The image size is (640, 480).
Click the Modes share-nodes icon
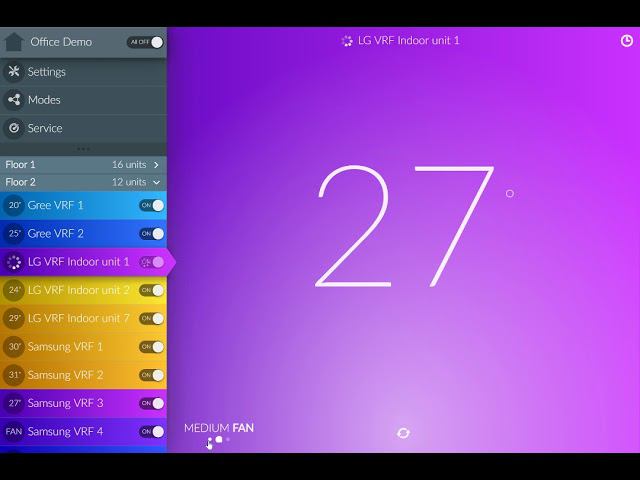pos(14,100)
